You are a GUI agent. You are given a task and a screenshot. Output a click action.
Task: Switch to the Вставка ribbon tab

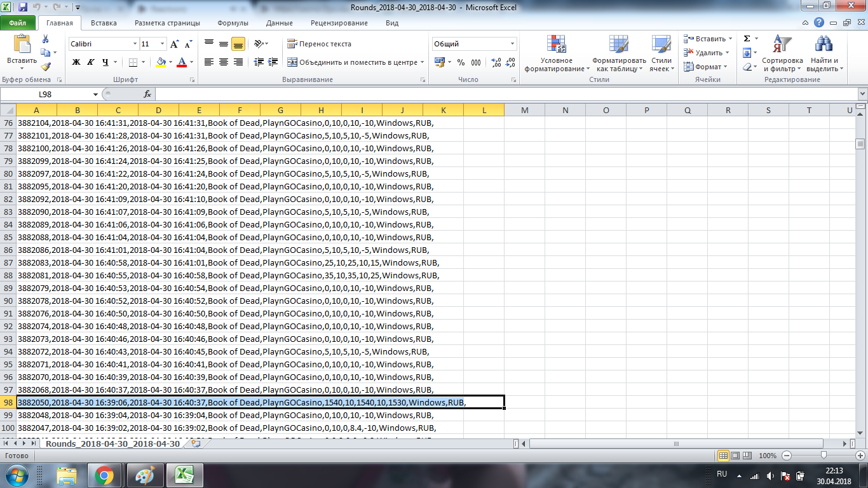[104, 23]
